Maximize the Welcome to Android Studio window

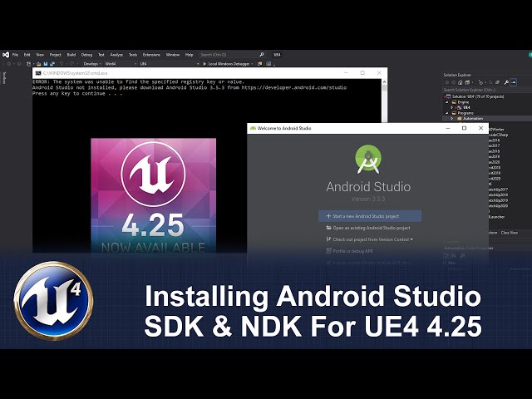(464, 128)
